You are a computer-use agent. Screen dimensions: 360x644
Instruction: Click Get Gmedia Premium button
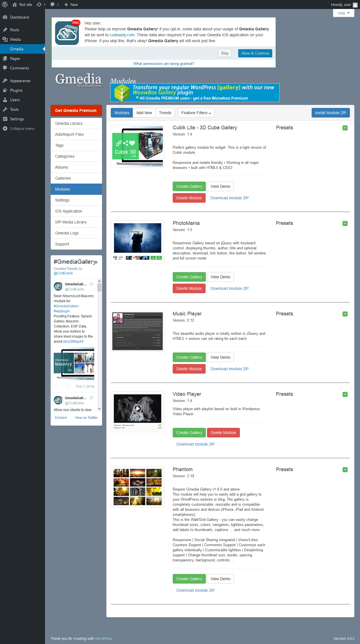[x=76, y=110]
